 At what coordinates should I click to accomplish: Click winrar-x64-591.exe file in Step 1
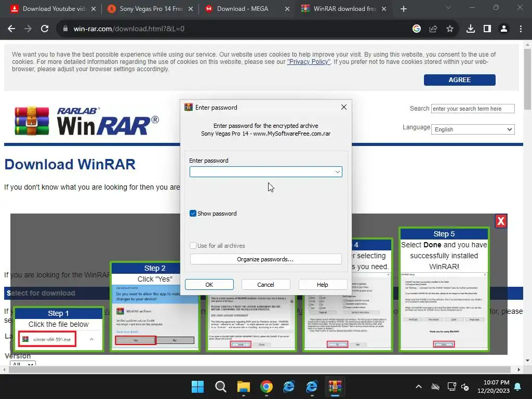[47, 339]
